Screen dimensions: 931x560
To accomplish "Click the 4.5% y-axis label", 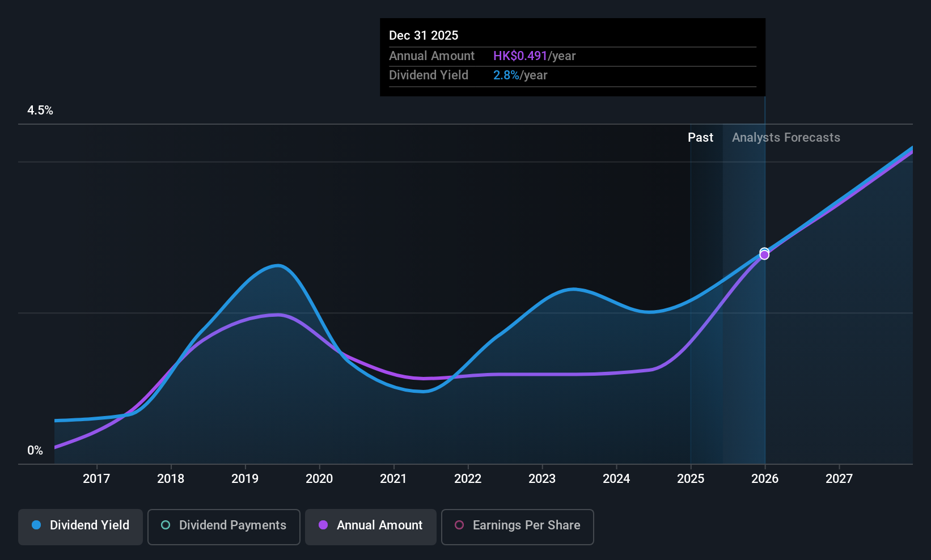I will coord(40,111).
